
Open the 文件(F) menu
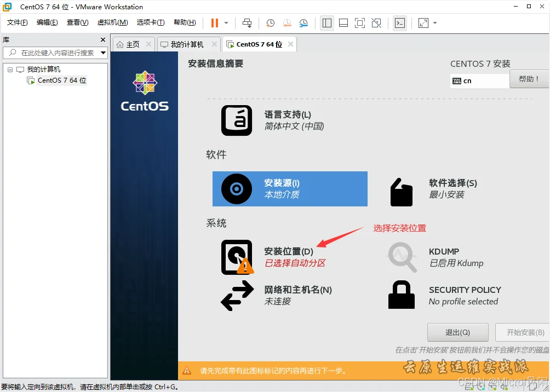[17, 22]
